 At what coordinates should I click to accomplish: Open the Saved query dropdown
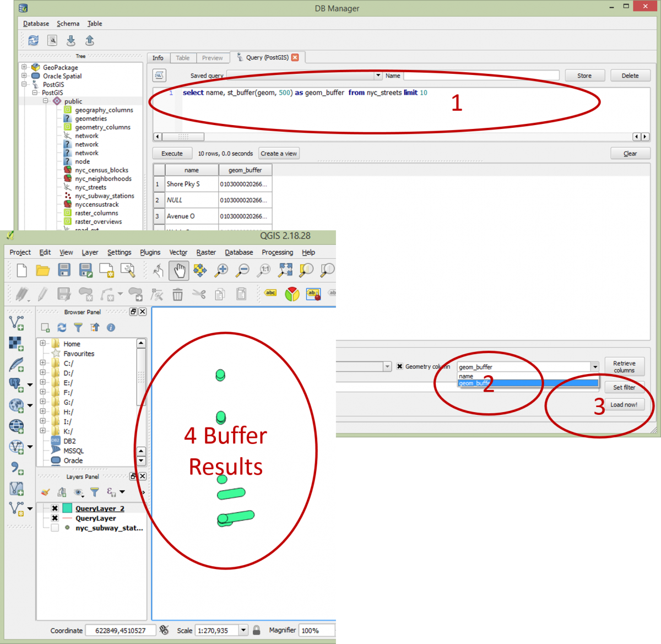click(x=378, y=75)
